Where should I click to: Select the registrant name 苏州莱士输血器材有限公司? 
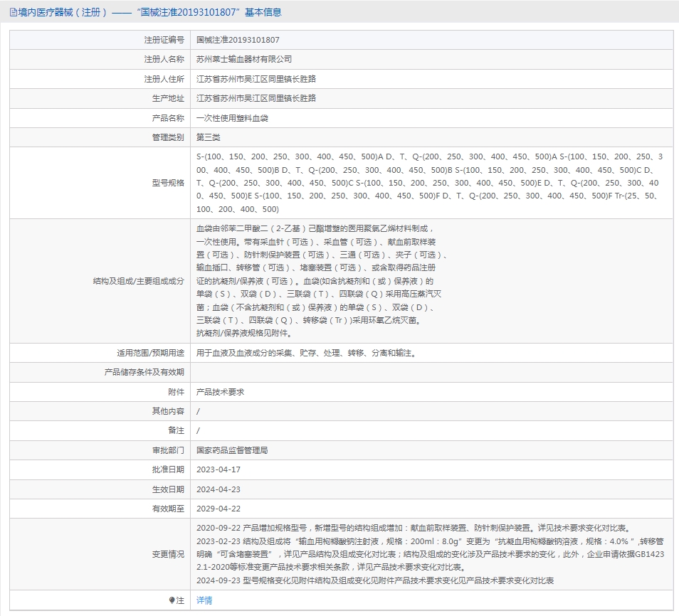(x=244, y=59)
